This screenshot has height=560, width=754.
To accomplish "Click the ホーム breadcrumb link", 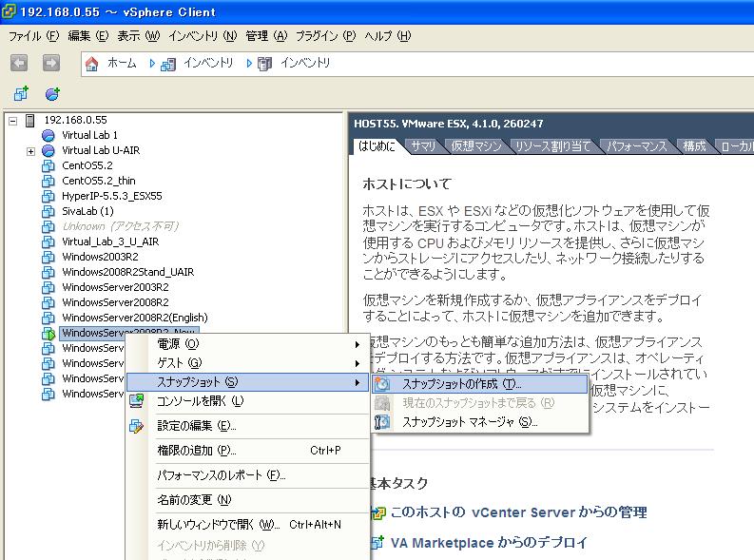I will (x=122, y=63).
